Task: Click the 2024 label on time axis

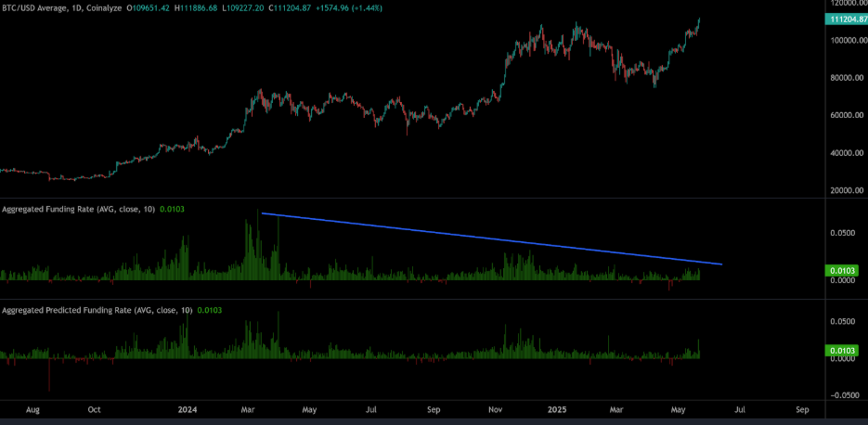Action: pos(188,409)
